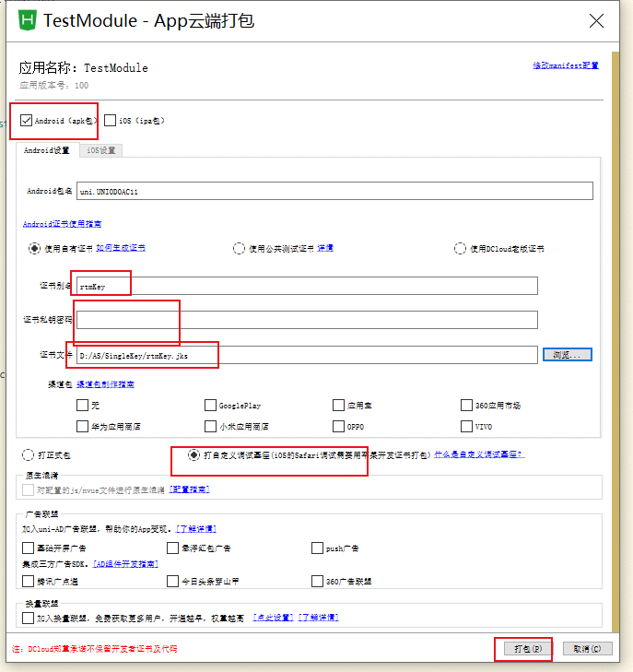Image resolution: width=633 pixels, height=672 pixels.
Task: Check the 加入换量联盟 checkbox
Action: click(28, 617)
